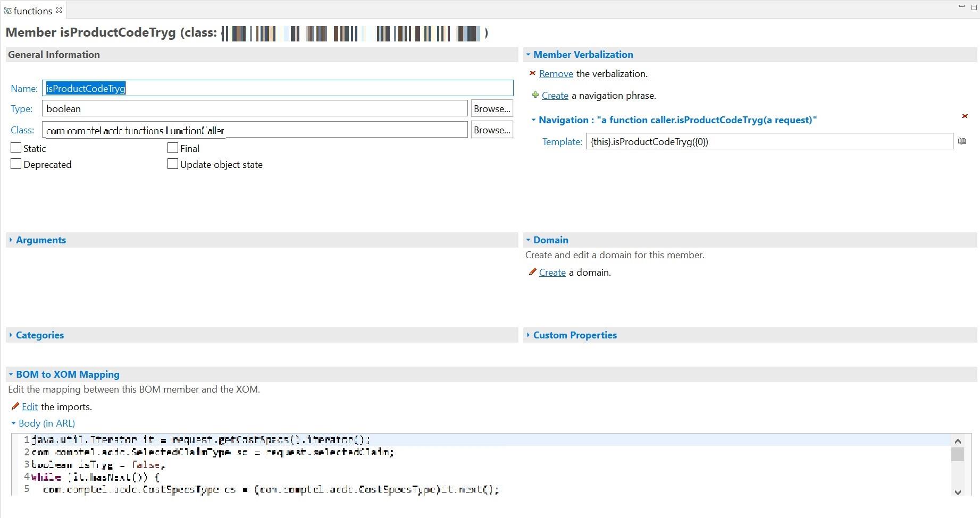
Task: Open the book icon beside the Template field
Action: [x=962, y=141]
